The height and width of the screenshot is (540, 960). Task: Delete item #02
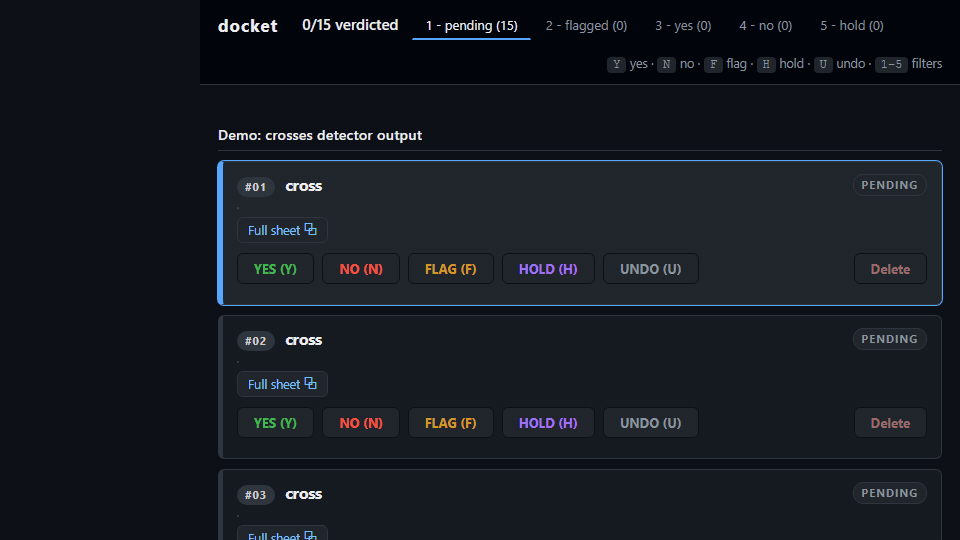point(890,423)
